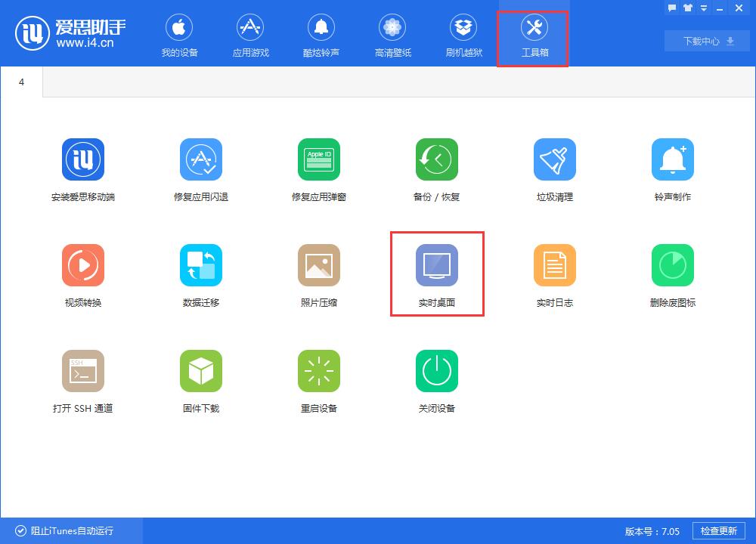This screenshot has height=544, width=756.
Task: Open the 视频转换 video converter
Action: (x=83, y=274)
